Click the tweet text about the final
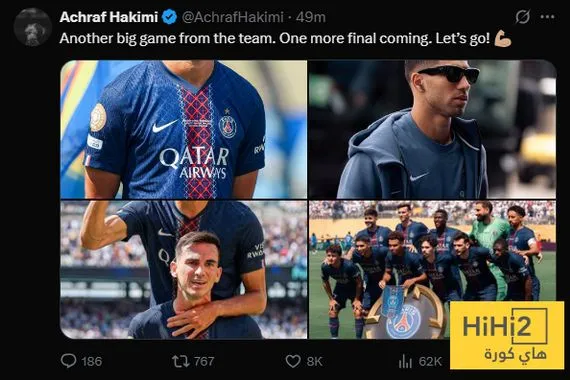This screenshot has height=380, width=570. pyautogui.click(x=275, y=38)
